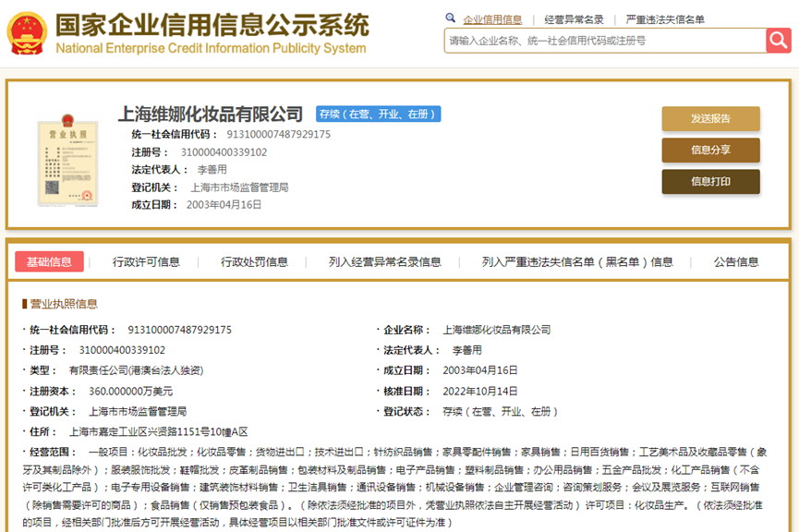Screen dimensions: 799x532
Task: Click the orange magnifier search button
Action: click(x=778, y=41)
